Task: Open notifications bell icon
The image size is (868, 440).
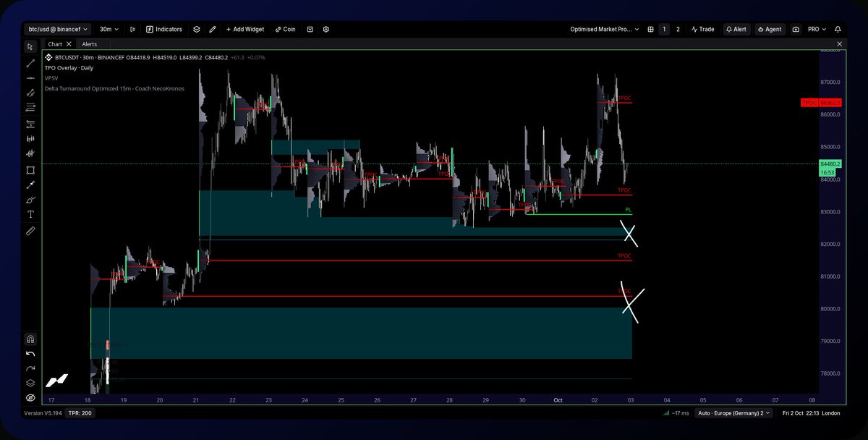Action: pos(838,30)
